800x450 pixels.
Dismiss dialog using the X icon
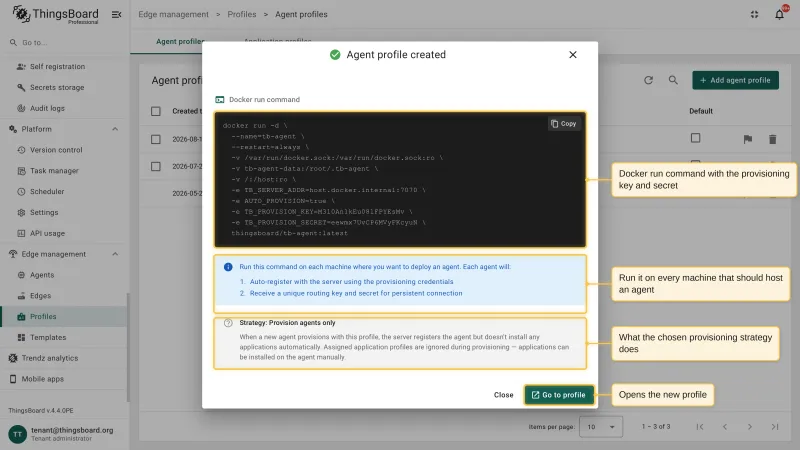pyautogui.click(x=572, y=55)
